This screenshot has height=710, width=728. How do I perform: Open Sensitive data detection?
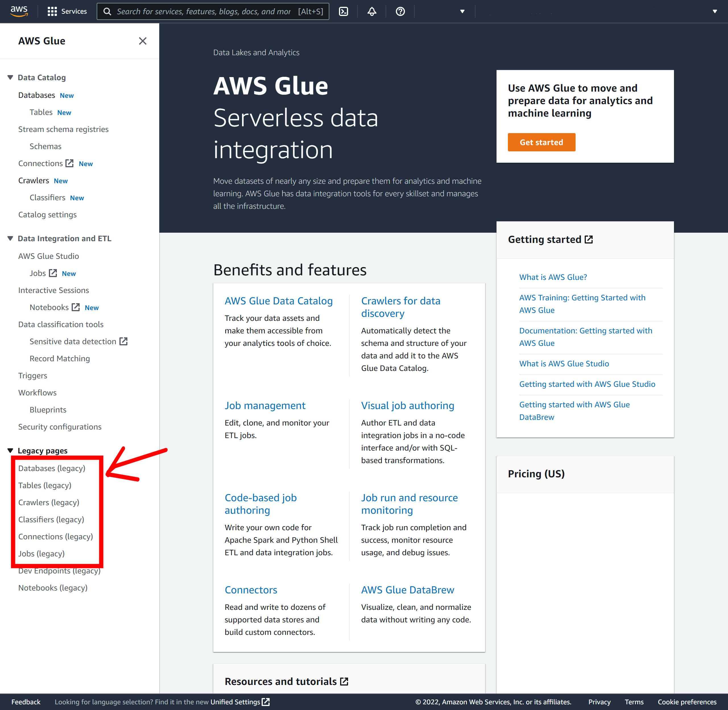[x=78, y=342]
